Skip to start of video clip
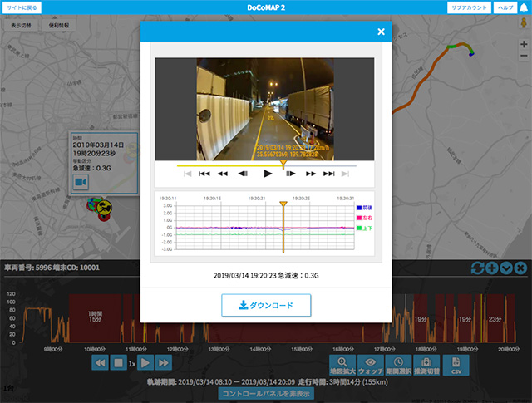The height and width of the screenshot is (403, 532). click(204, 174)
